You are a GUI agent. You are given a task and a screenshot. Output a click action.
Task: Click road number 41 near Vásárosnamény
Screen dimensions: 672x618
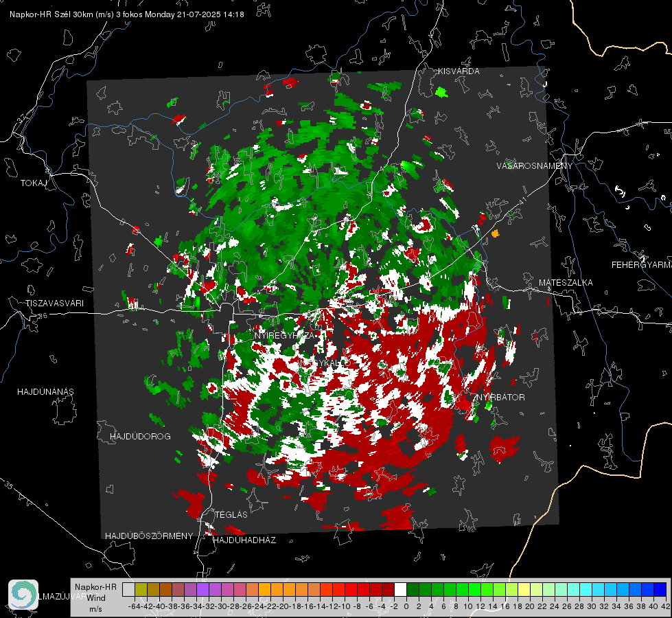tap(522, 201)
